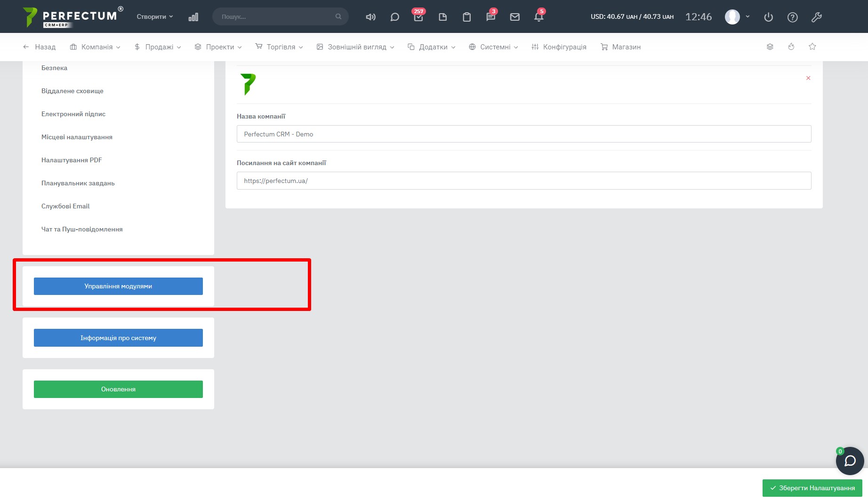Click the help question mark icon
The width and height of the screenshot is (868, 501).
point(792,17)
